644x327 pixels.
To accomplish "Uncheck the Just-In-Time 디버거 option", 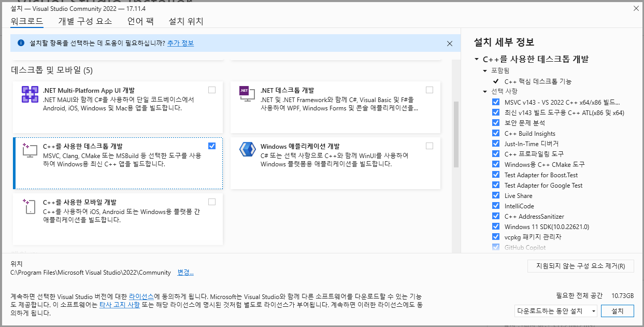I will (496, 144).
